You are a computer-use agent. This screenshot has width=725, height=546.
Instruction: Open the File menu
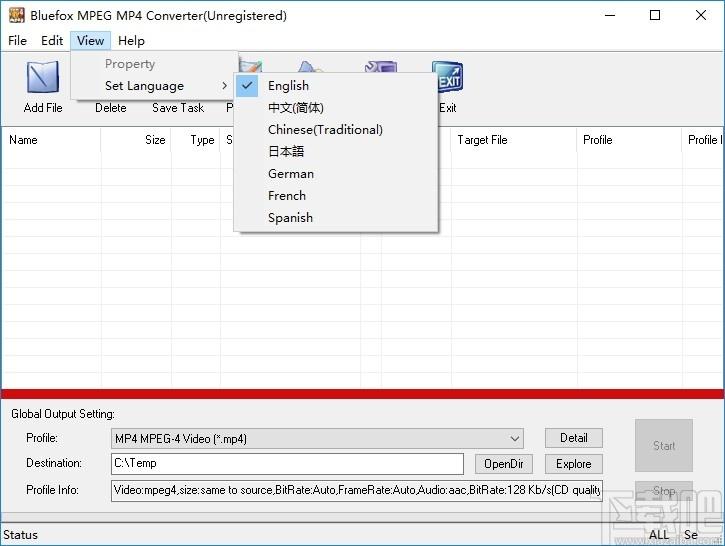click(18, 41)
